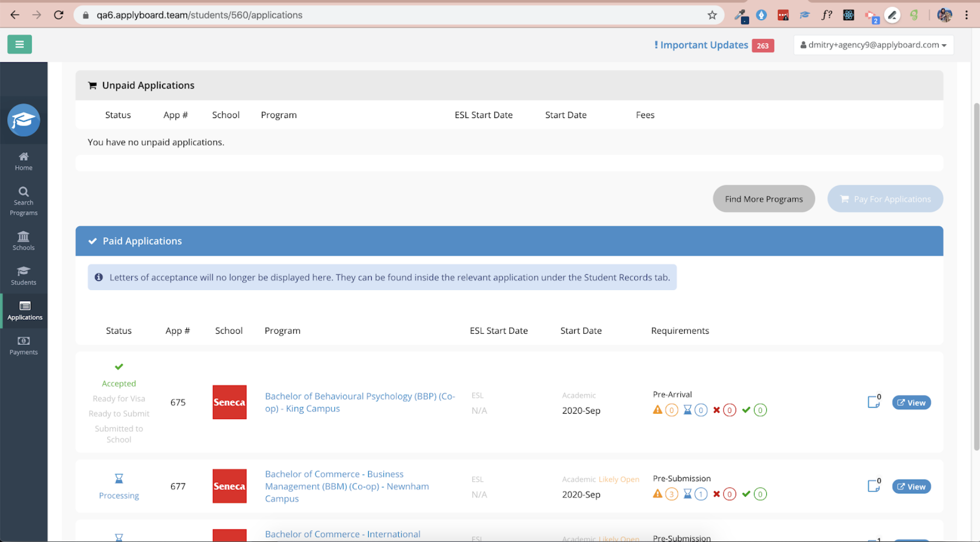The image size is (980, 542).
Task: Click green check completed icon for application 677
Action: click(746, 494)
